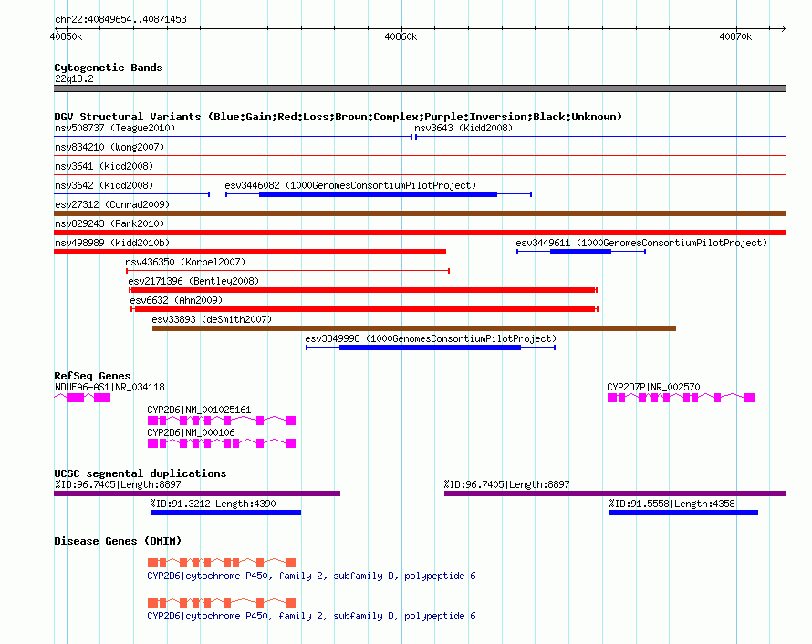Image resolution: width=812 pixels, height=644 pixels.
Task: Click the esv33893 (deSmith2007) label
Action: click(212, 319)
